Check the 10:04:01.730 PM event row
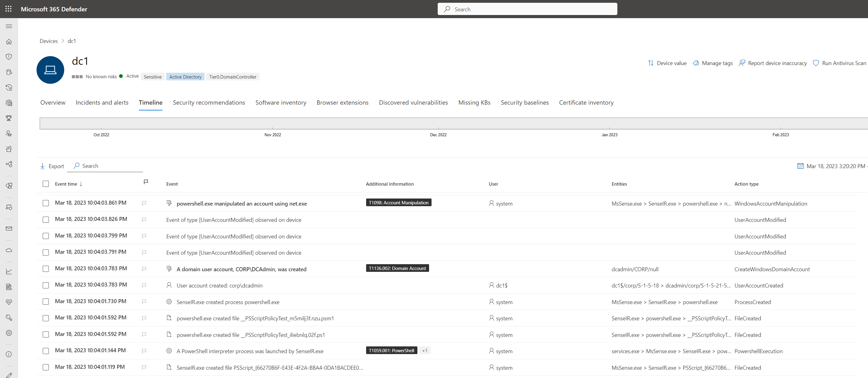Viewport: 868px width, 378px height. [46, 302]
